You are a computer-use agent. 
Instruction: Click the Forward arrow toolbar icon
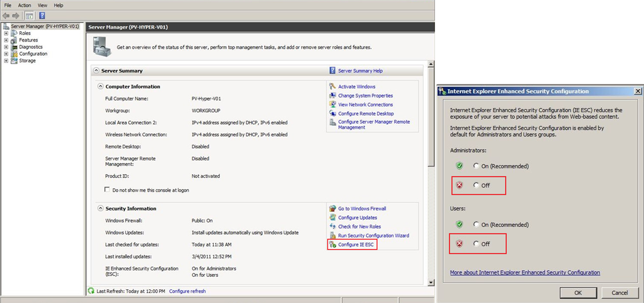[x=15, y=15]
